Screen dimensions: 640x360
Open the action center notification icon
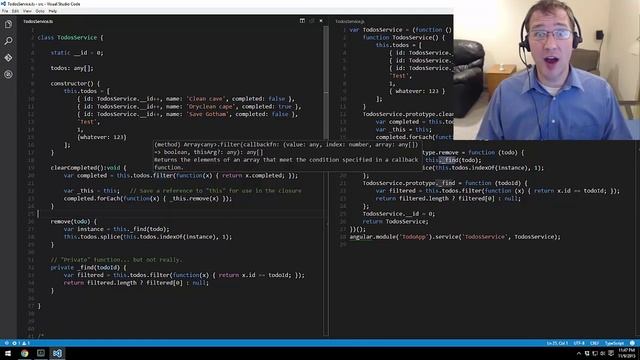(x=611, y=353)
